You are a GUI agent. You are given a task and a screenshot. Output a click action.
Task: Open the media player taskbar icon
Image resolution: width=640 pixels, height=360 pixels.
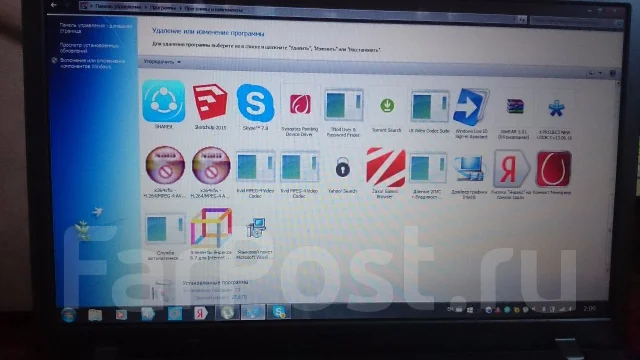[x=121, y=315]
